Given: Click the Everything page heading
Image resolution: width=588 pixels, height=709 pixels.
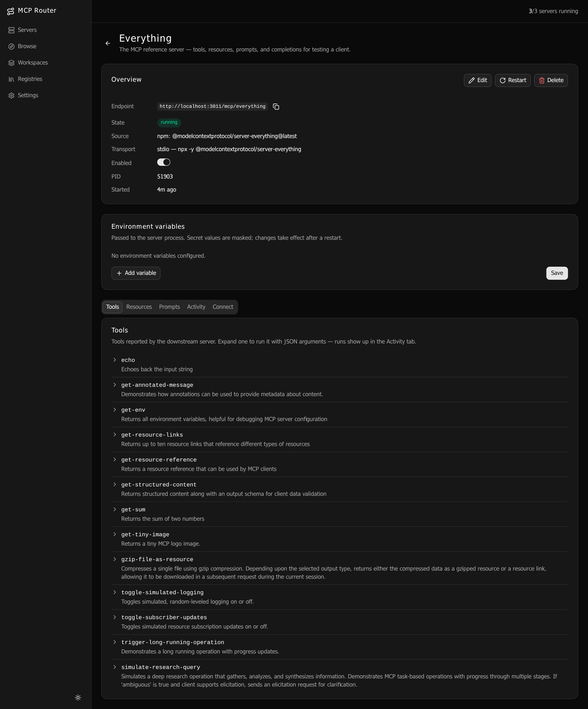Looking at the screenshot, I should pos(145,38).
